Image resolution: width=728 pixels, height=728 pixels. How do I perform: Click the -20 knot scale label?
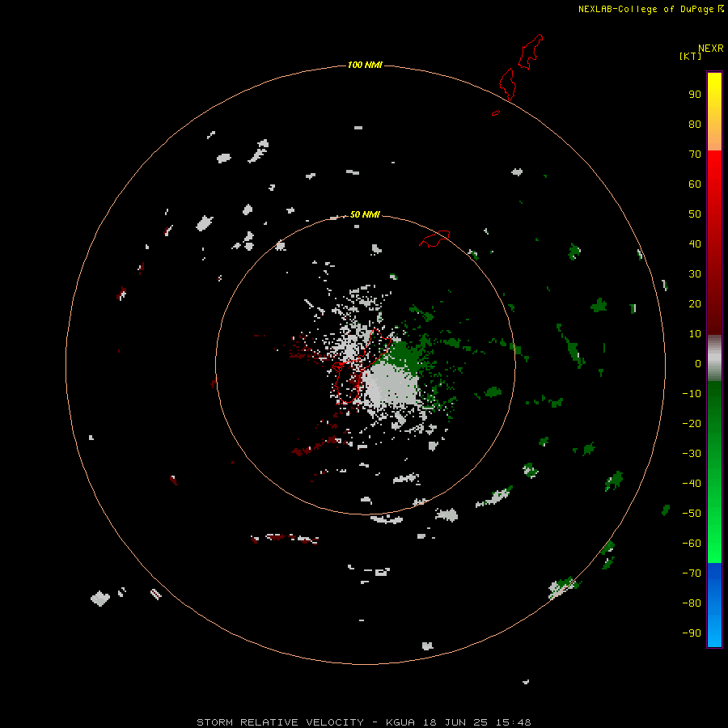[692, 423]
